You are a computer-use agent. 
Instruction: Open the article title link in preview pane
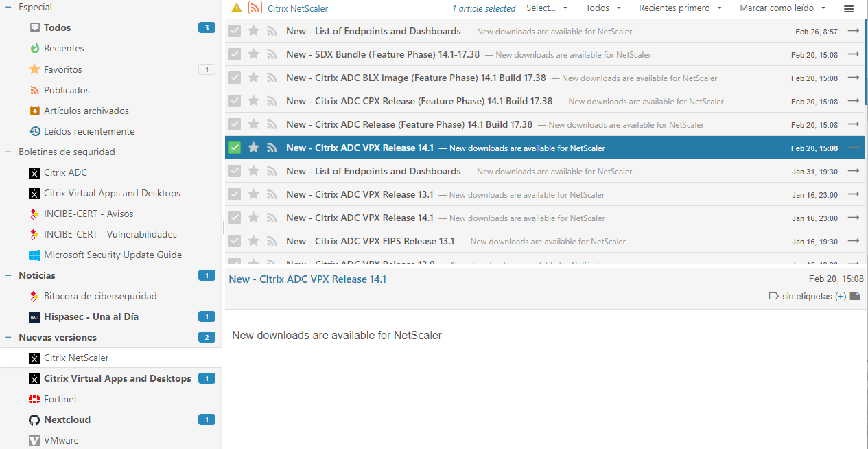[307, 279]
